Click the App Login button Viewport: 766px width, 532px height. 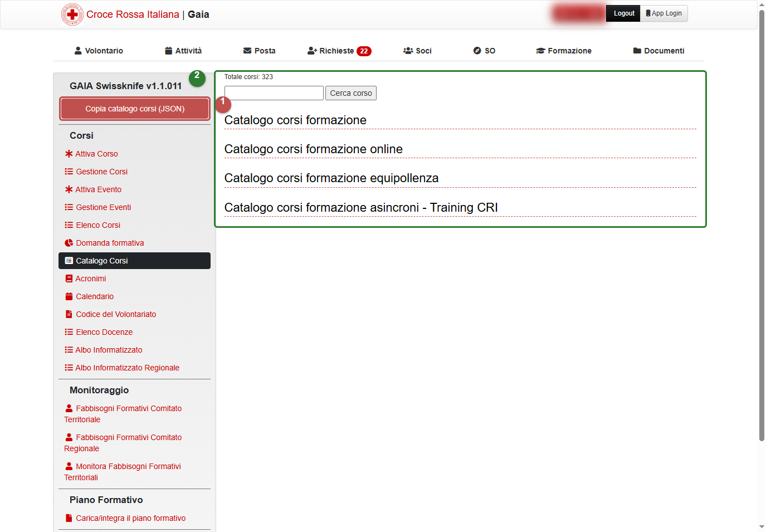point(664,13)
